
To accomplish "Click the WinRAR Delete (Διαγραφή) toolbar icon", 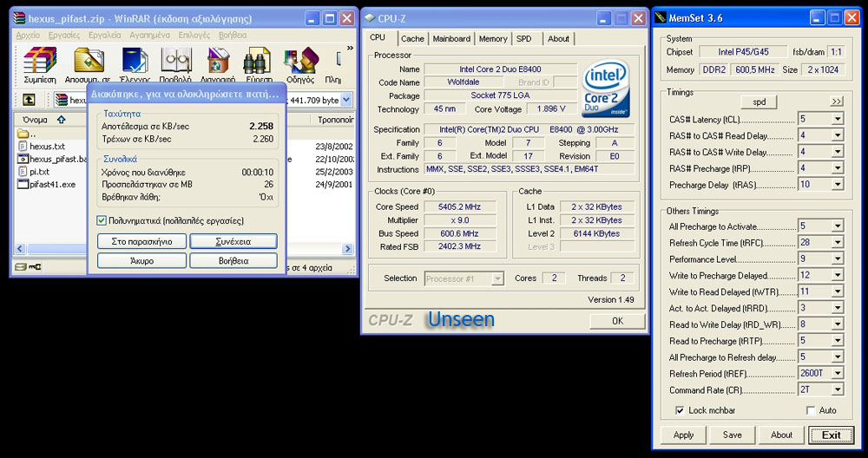I will pyautogui.click(x=218, y=61).
